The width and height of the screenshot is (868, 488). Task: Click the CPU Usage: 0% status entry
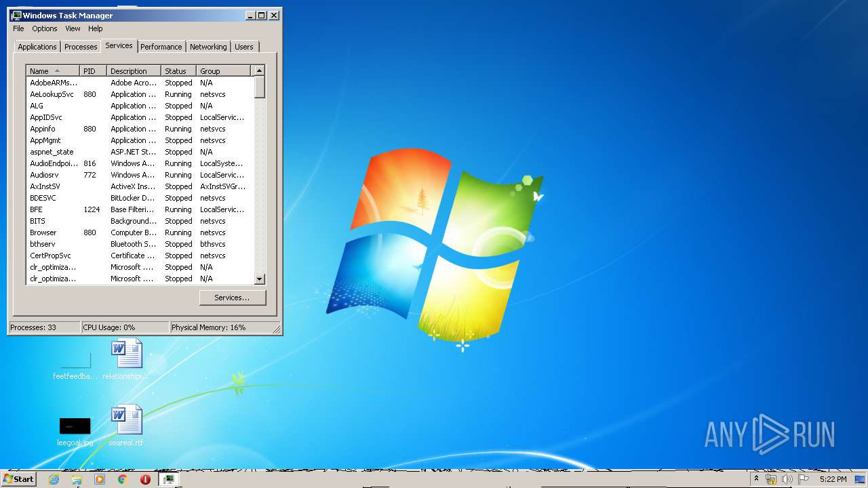coord(125,327)
